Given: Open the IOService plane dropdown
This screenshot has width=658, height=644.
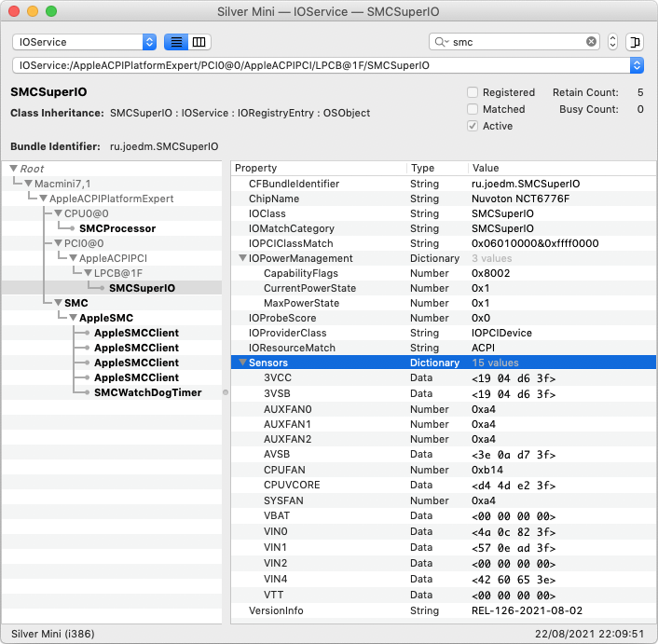Looking at the screenshot, I should (x=85, y=42).
